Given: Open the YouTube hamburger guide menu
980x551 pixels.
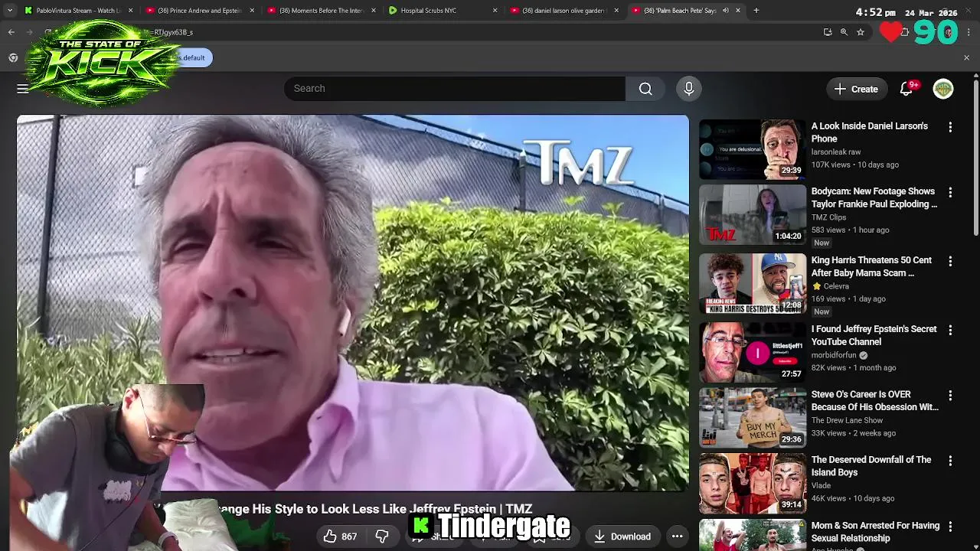Looking at the screenshot, I should 23,89.
